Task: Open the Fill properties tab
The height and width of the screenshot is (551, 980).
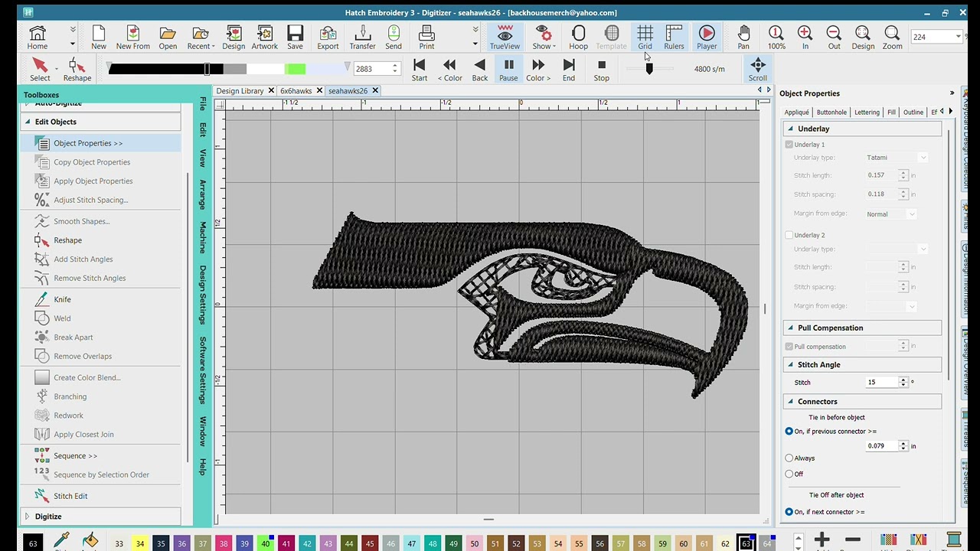Action: coord(891,112)
